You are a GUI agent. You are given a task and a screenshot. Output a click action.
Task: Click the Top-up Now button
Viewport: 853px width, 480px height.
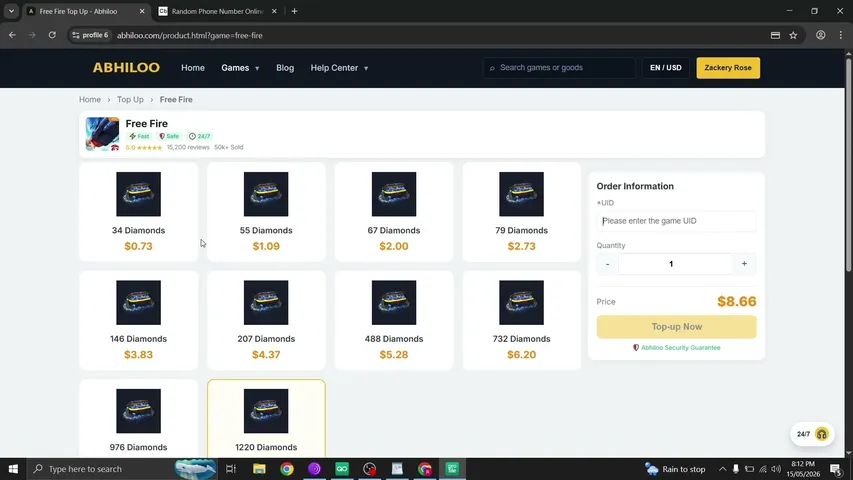676,327
